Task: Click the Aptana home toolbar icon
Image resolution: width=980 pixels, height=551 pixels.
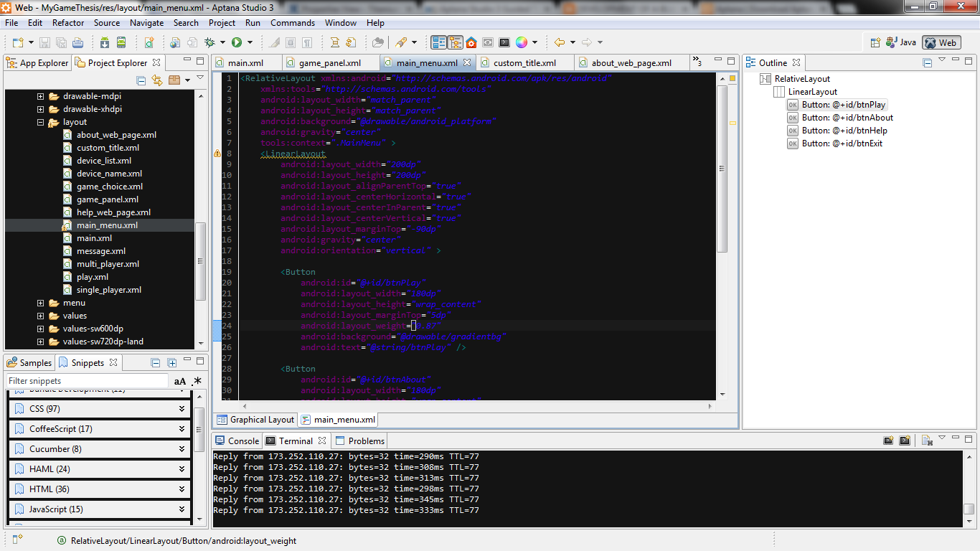Action: click(471, 42)
